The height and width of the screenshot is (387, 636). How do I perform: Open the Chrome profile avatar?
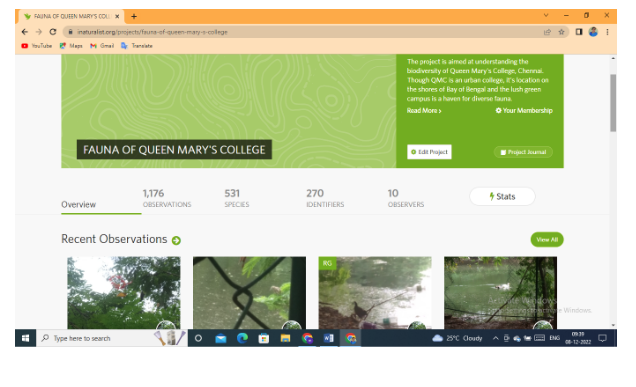[x=593, y=32]
